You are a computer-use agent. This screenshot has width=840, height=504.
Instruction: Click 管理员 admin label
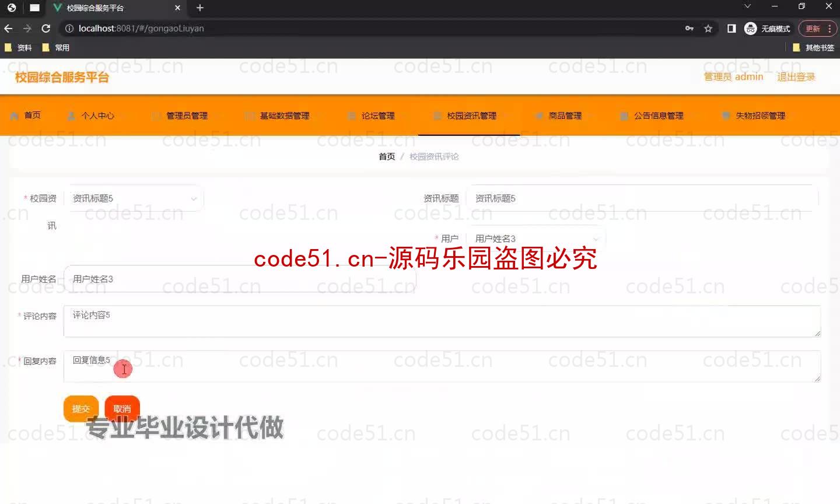(733, 77)
